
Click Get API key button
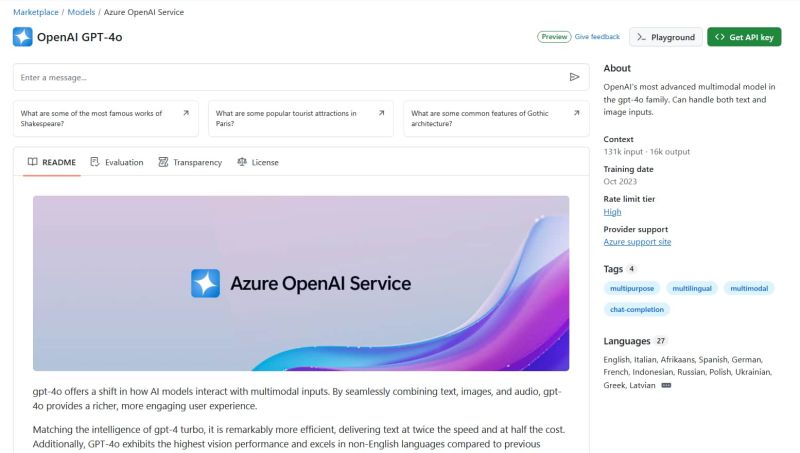pyautogui.click(x=744, y=37)
